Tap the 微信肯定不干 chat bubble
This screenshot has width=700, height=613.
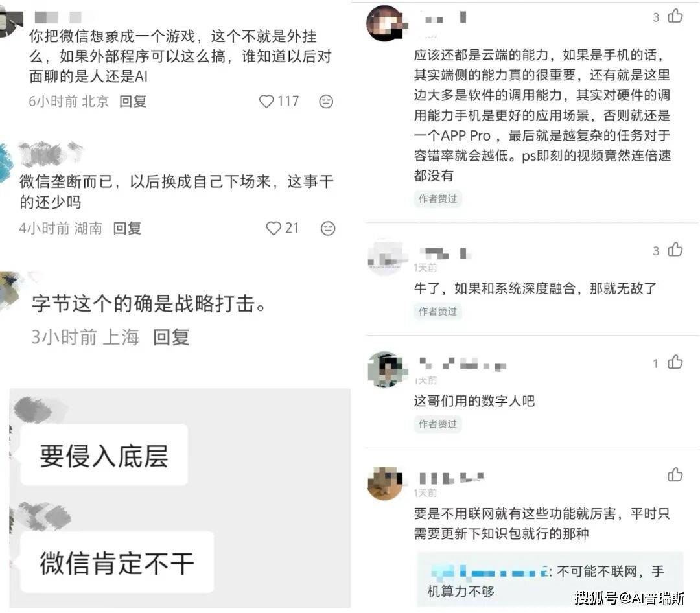coord(117,562)
